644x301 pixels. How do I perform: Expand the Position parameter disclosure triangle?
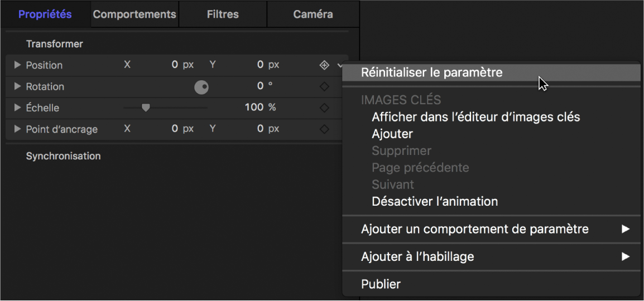point(17,65)
